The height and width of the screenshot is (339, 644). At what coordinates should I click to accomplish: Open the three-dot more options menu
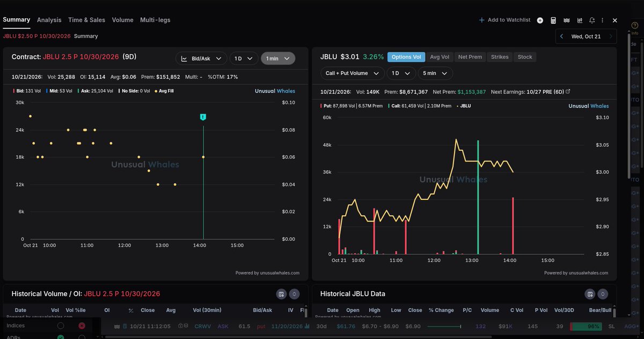(x=603, y=20)
